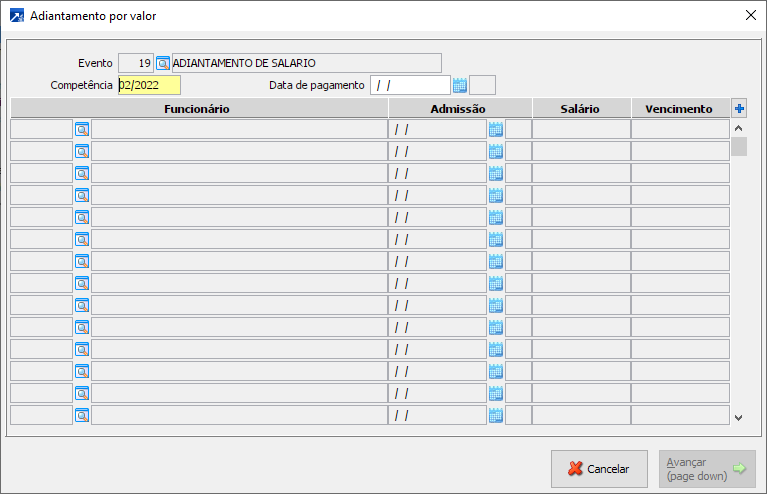Open the Data de pagamento calendar picker
Screen dimensions: 781x501
(x=460, y=86)
